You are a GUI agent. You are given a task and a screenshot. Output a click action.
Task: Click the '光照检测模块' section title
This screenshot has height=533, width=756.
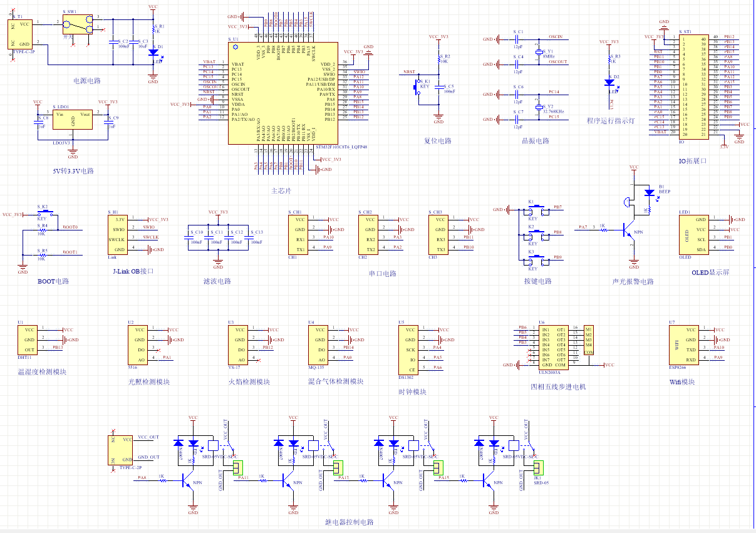tap(148, 381)
